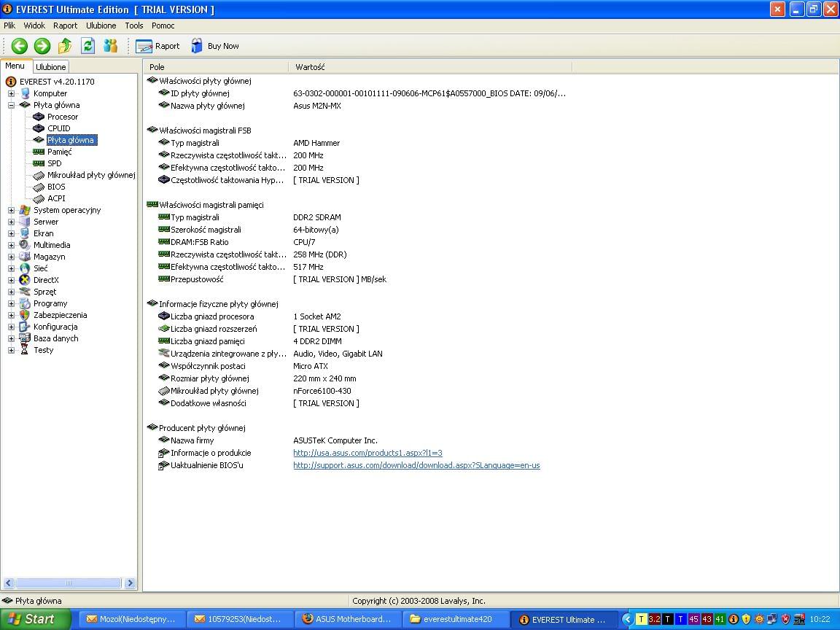The image size is (840, 630).
Task: Click the Up level arrow toolbar icon
Action: pyautogui.click(x=65, y=46)
